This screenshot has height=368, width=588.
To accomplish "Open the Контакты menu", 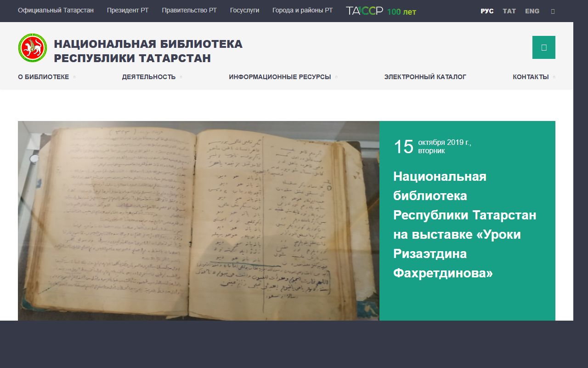I will pyautogui.click(x=531, y=77).
